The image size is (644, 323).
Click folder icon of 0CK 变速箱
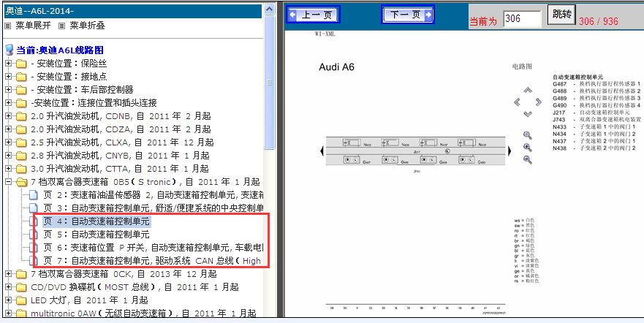21,274
